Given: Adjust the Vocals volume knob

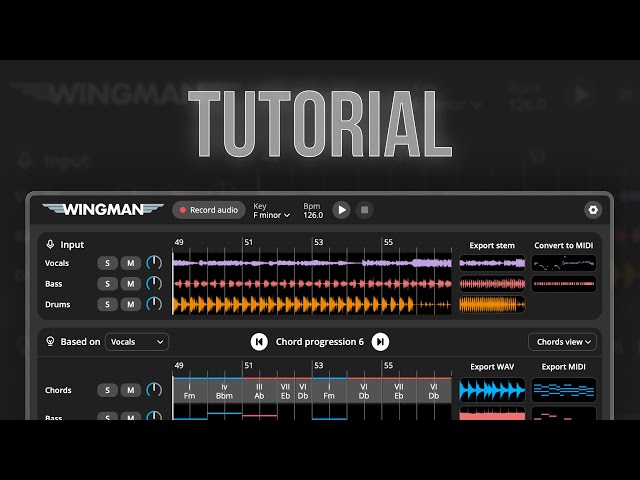Looking at the screenshot, I should (x=154, y=263).
